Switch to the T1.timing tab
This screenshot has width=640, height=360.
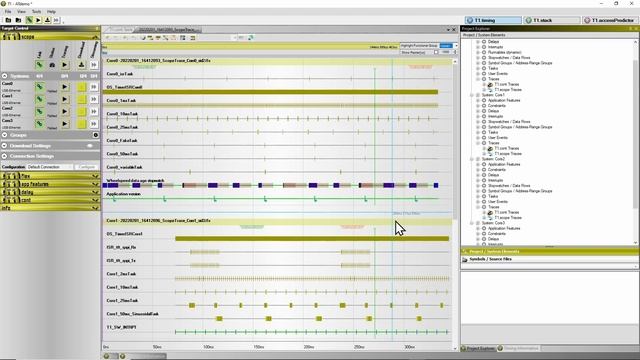point(493,20)
